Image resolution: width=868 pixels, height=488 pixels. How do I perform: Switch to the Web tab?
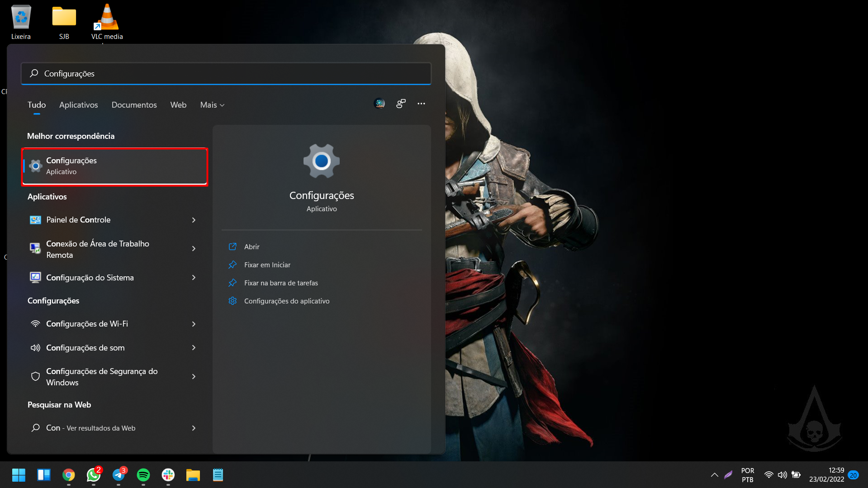click(178, 104)
